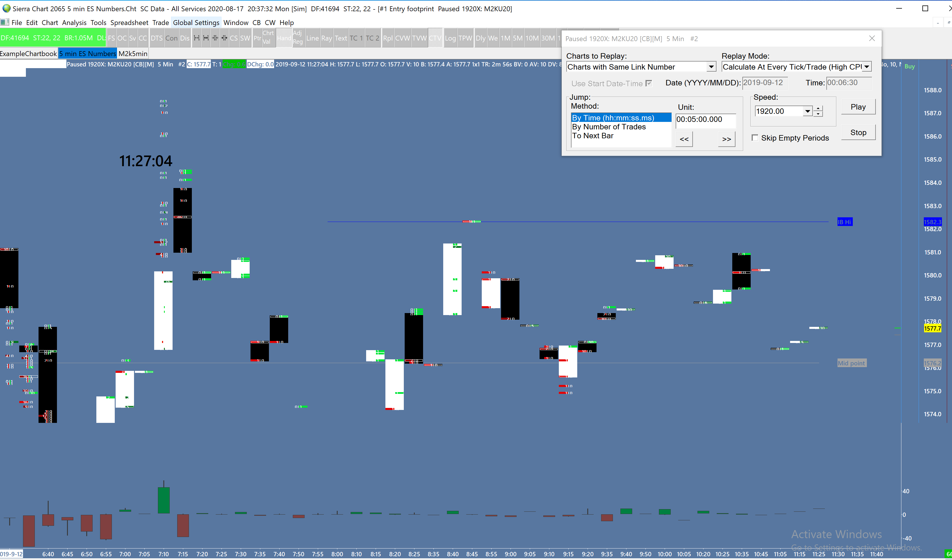952x560 pixels.
Task: Expand Charts to Replay dropdown
Action: 711,67
